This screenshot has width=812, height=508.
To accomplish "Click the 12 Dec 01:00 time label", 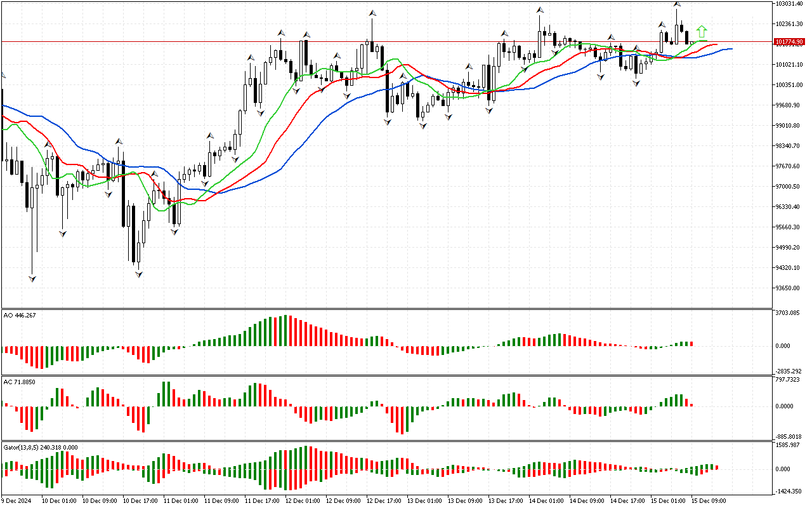I will (x=302, y=501).
